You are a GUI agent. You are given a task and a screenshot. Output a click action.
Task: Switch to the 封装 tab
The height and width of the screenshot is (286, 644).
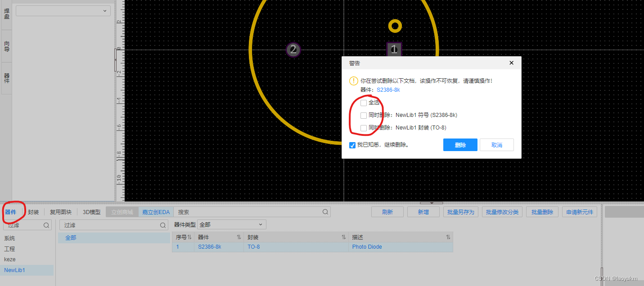(x=33, y=211)
